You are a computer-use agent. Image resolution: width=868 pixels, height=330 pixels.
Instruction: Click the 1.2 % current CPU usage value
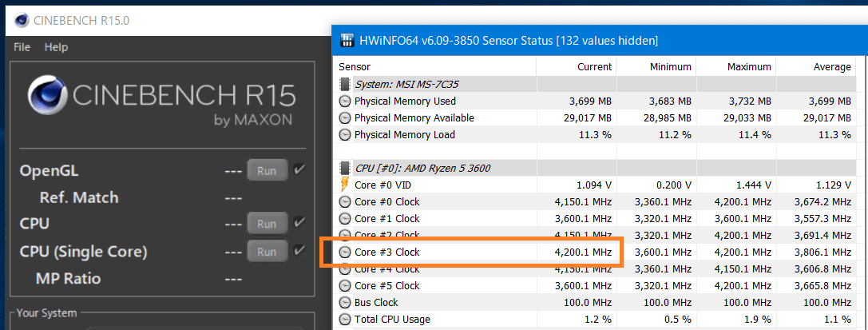pyautogui.click(x=599, y=319)
